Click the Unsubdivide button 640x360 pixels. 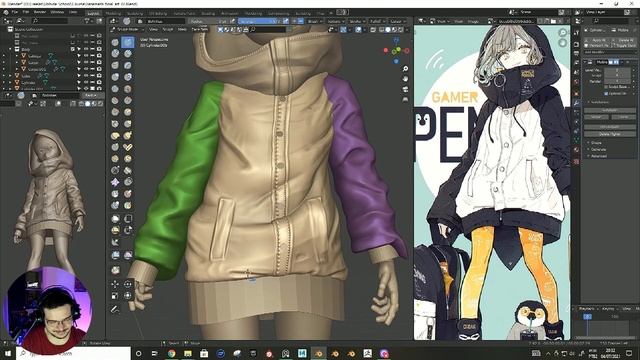(x=609, y=127)
